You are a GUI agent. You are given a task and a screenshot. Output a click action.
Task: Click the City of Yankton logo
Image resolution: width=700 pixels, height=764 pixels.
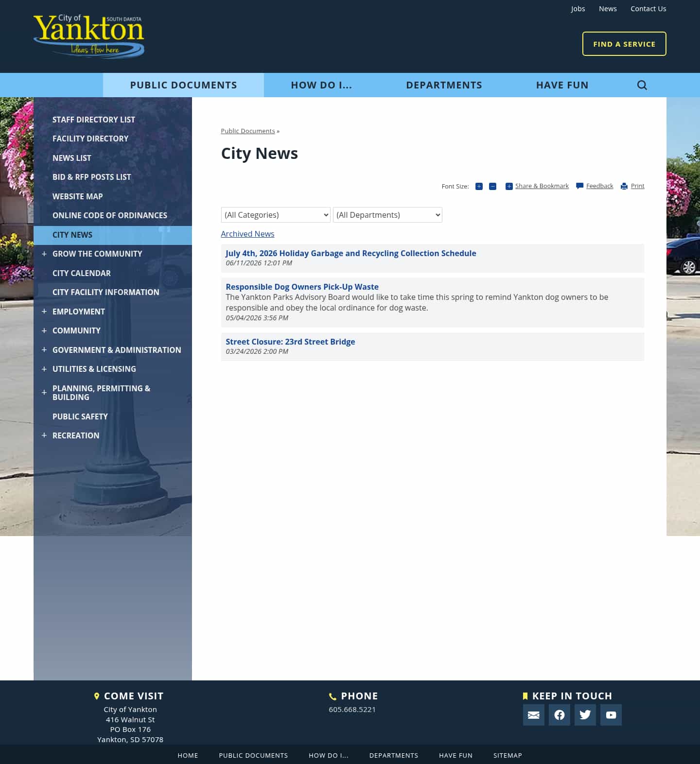pos(89,36)
